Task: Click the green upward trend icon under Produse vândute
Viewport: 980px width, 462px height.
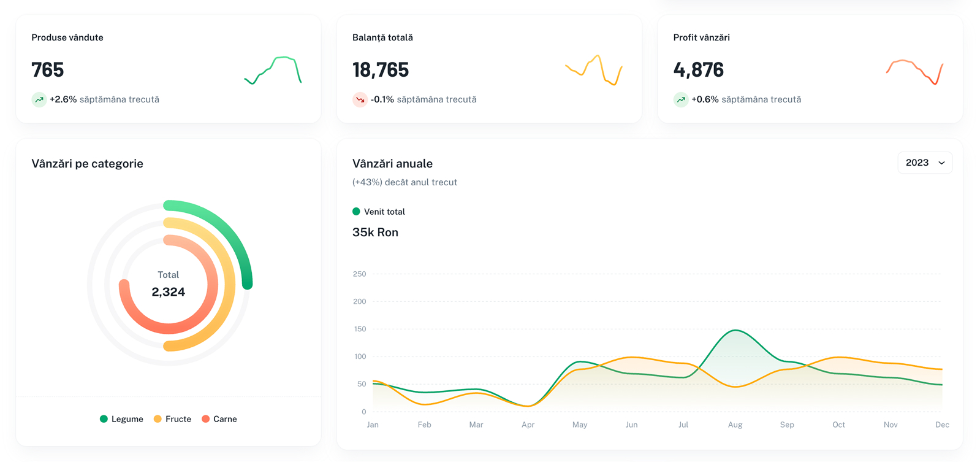Action: (39, 99)
